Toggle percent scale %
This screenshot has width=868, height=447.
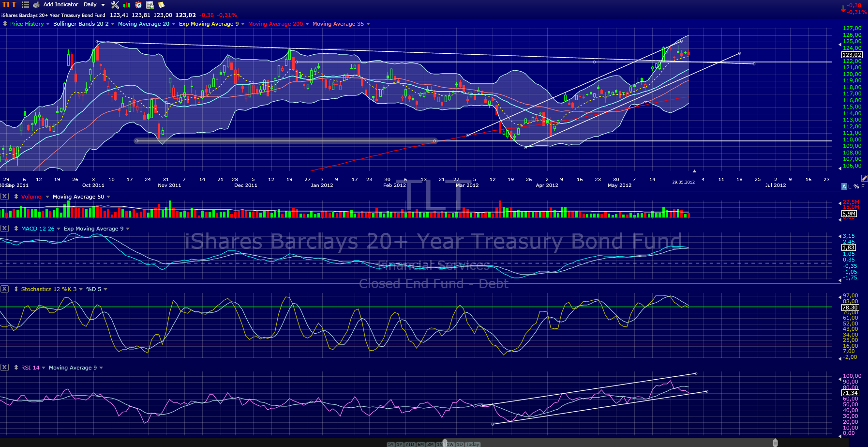(856, 186)
